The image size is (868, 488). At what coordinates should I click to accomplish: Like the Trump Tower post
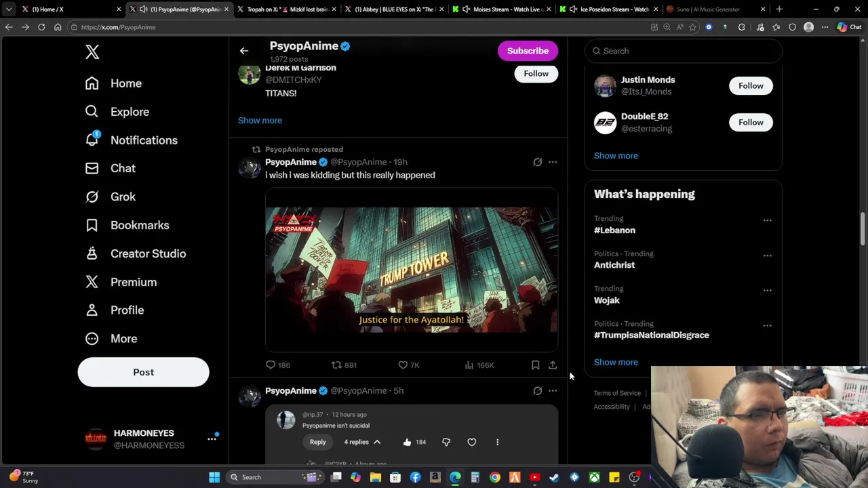coord(409,365)
